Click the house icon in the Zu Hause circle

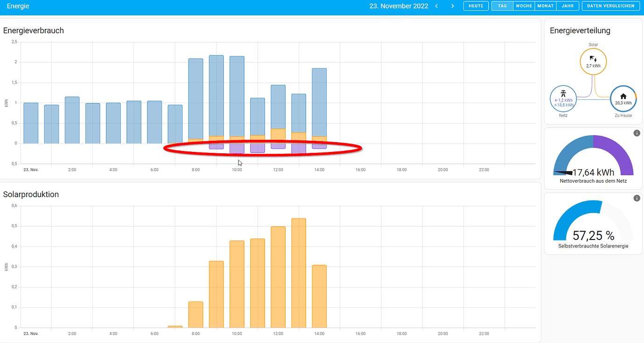[623, 96]
